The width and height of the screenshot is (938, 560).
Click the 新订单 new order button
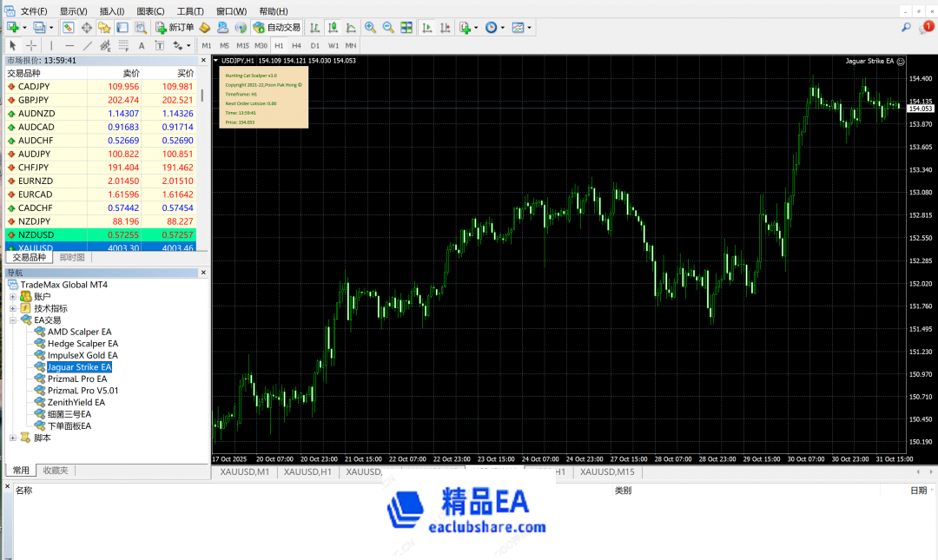[175, 28]
